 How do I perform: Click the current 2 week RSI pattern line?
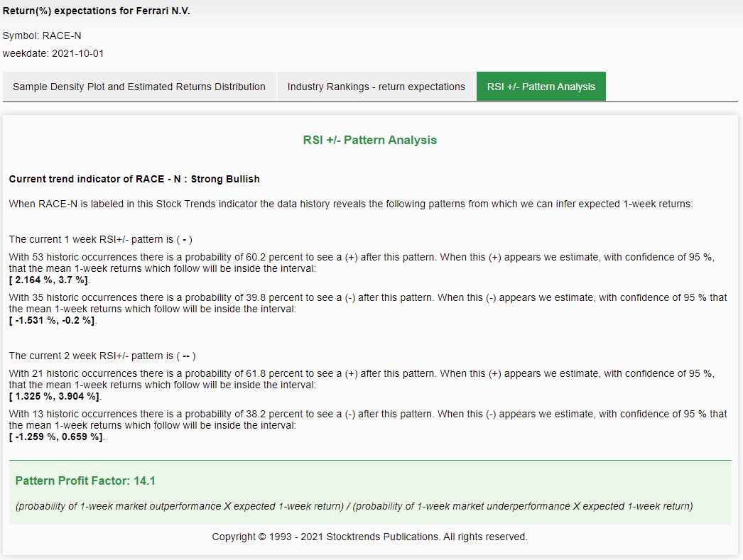(102, 356)
